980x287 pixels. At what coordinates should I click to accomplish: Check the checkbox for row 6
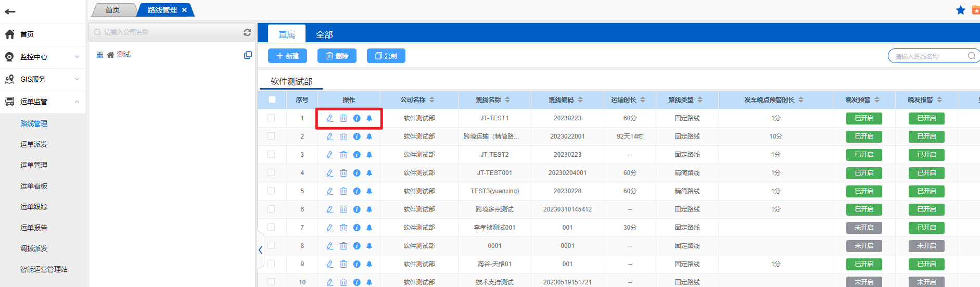[x=271, y=209]
